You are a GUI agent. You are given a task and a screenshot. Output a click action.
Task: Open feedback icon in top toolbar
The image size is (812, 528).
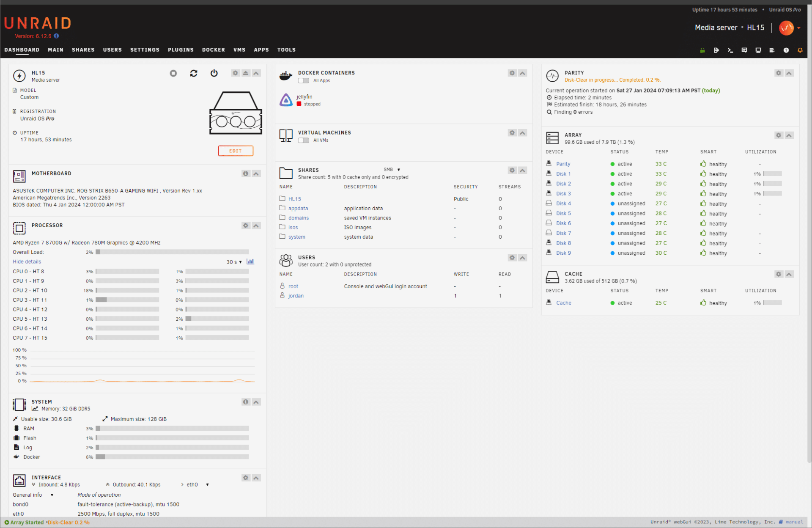click(744, 50)
